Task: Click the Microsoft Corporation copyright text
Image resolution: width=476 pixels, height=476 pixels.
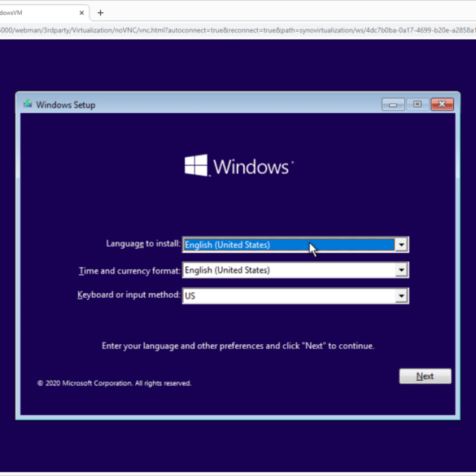Action: [114, 383]
